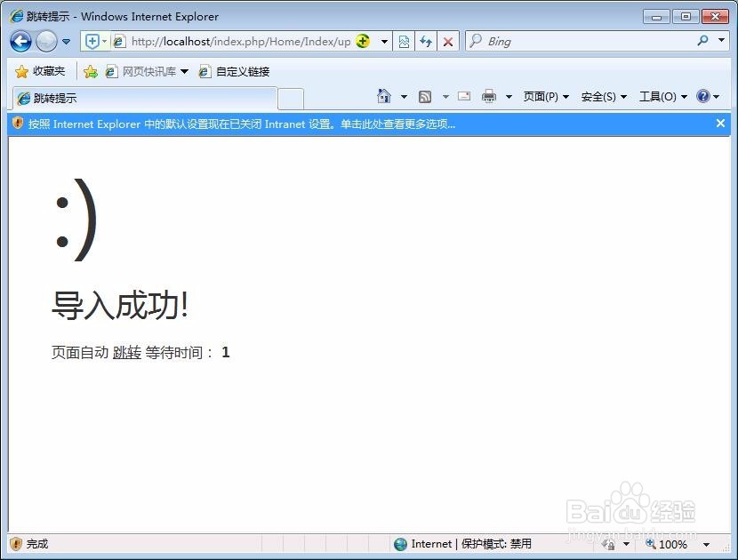The height and width of the screenshot is (560, 738).
Task: Click the 跳转 link on the page
Action: pyautogui.click(x=125, y=352)
